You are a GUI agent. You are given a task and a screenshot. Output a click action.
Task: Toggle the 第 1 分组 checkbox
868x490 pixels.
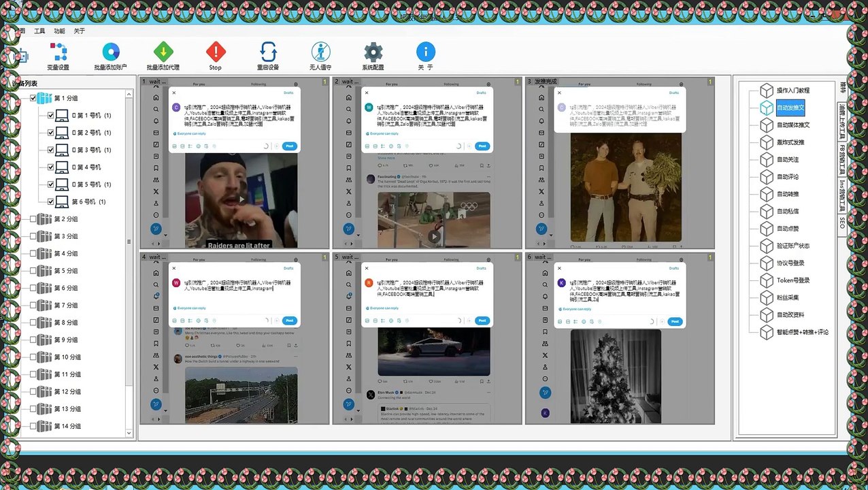click(x=33, y=99)
